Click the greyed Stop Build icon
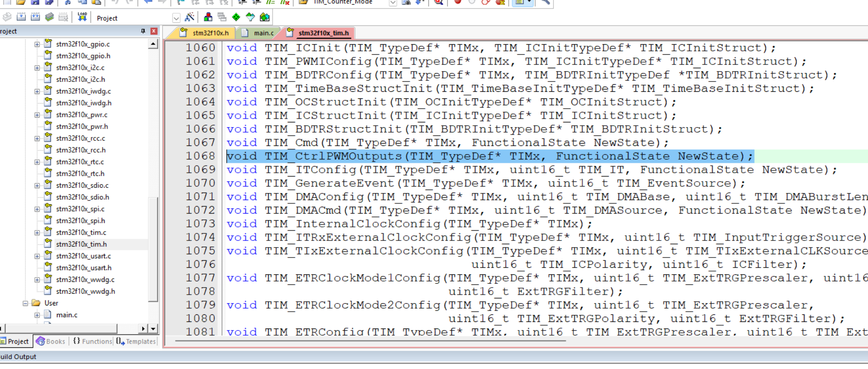 click(64, 17)
